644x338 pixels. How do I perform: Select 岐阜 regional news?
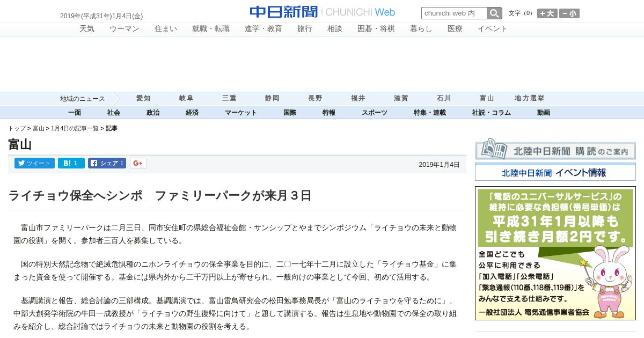[186, 99]
